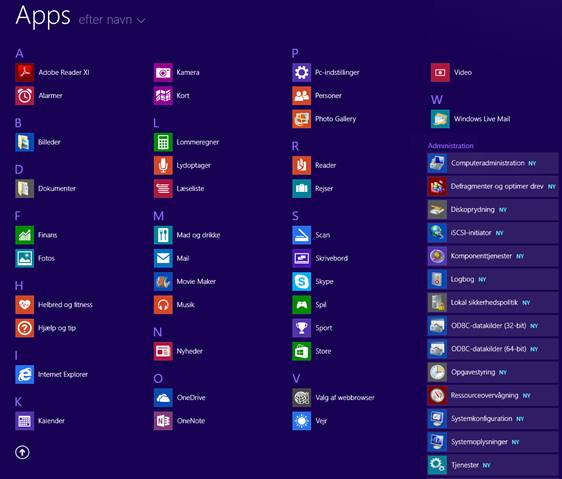Jump to the letter M group header
The width and height of the screenshot is (562, 479).
(158, 216)
